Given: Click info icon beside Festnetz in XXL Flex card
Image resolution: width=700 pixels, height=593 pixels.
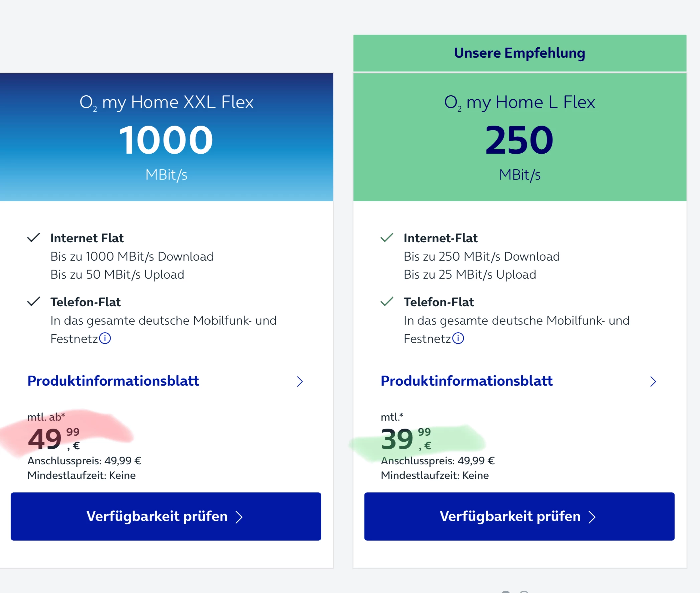Looking at the screenshot, I should click(x=105, y=338).
